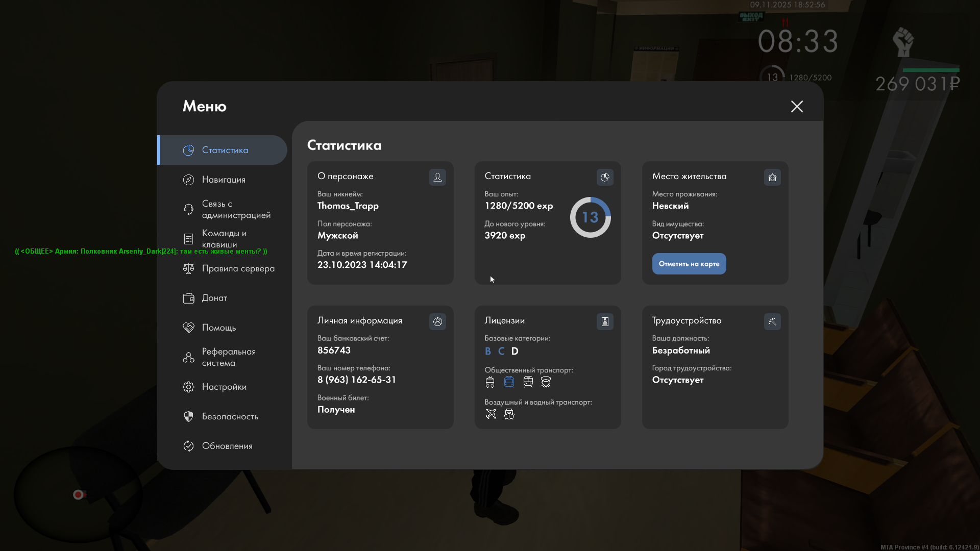Click the highlighted blue trolleybus license icon

pyautogui.click(x=509, y=382)
